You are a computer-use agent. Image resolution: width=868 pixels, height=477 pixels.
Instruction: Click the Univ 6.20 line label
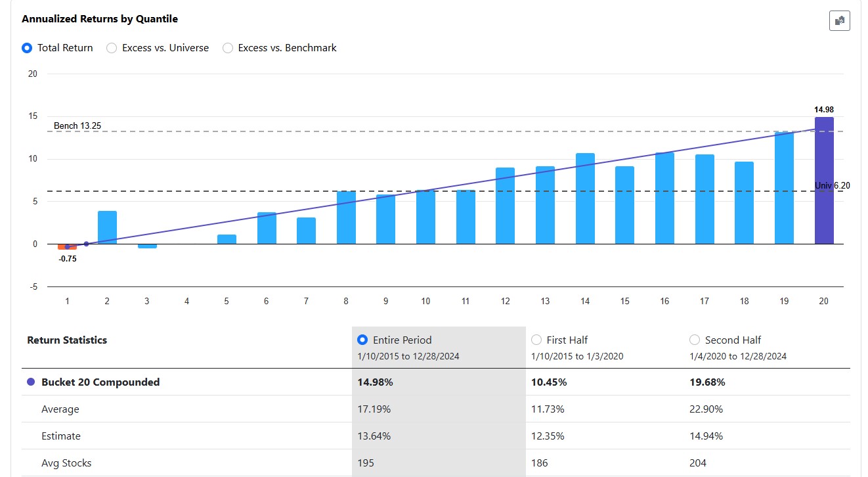[832, 186]
